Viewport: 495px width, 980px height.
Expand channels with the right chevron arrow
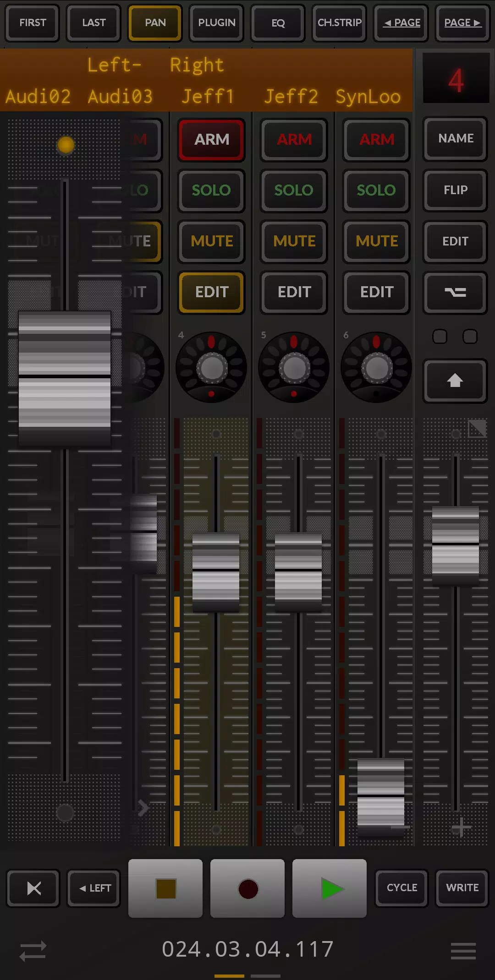143,808
